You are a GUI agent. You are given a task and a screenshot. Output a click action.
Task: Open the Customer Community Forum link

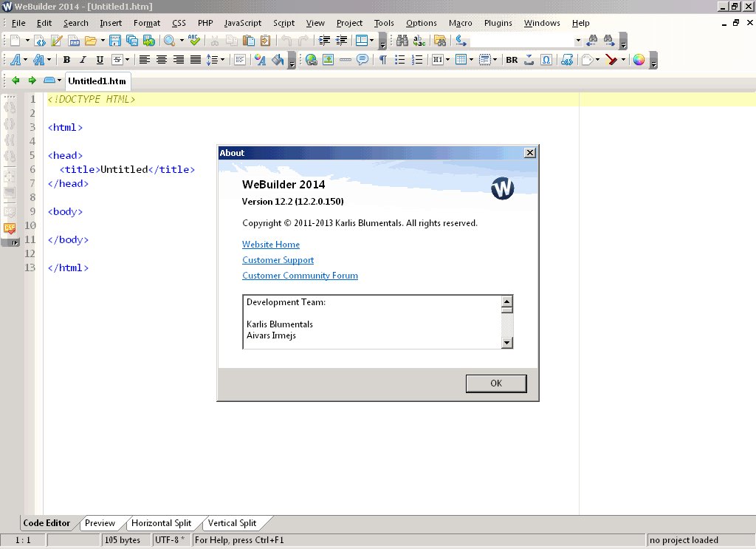click(x=300, y=276)
